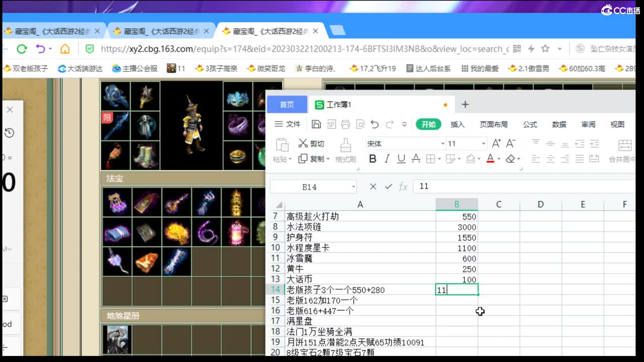Select the 开始 ribbon tab
This screenshot has width=644, height=362.
pyautogui.click(x=429, y=124)
